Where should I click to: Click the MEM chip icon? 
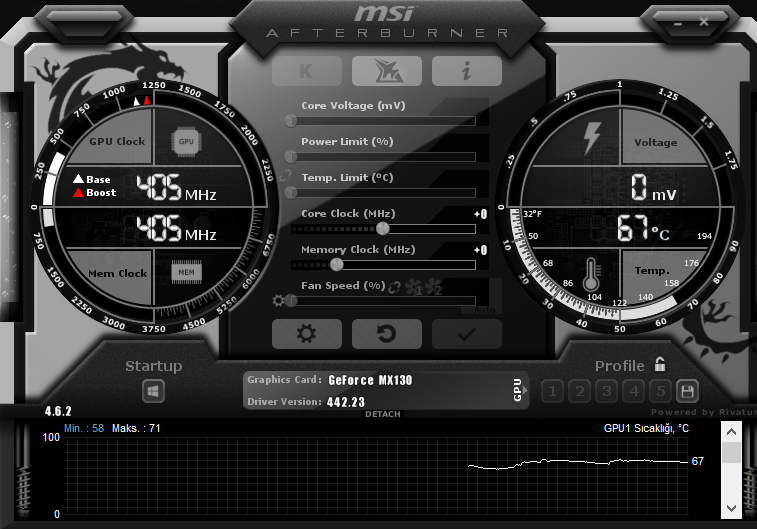click(x=186, y=272)
